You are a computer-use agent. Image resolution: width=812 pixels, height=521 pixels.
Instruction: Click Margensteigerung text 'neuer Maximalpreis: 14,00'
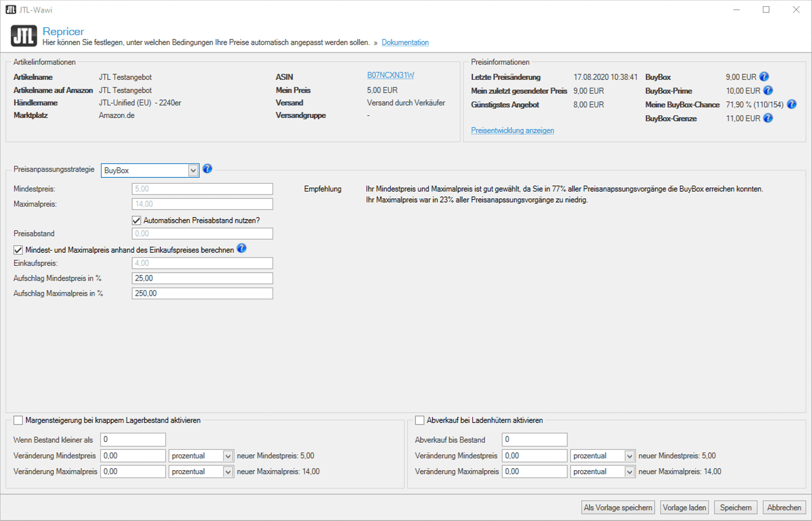[278, 471]
